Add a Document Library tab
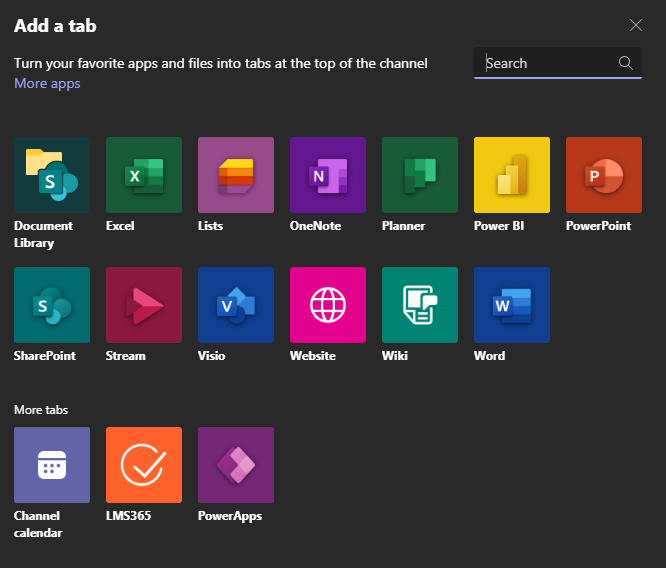The height and width of the screenshot is (568, 666). pos(52,175)
